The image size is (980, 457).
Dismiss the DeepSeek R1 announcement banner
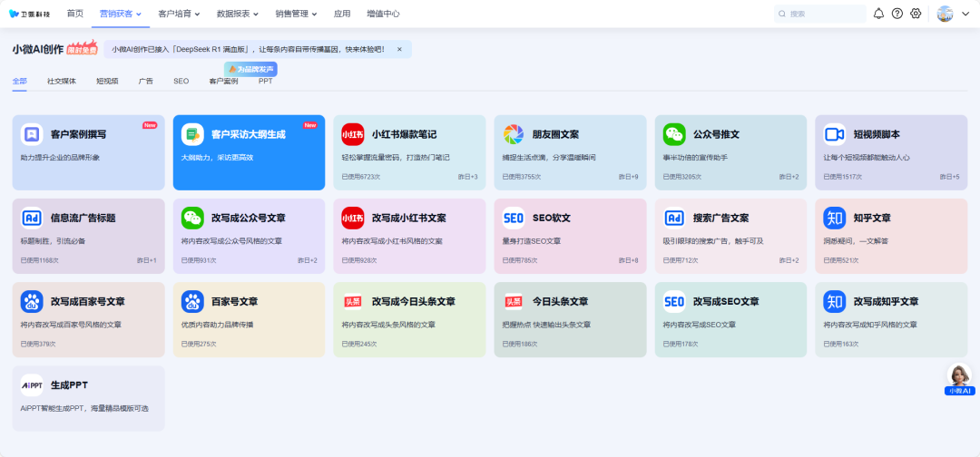[399, 49]
